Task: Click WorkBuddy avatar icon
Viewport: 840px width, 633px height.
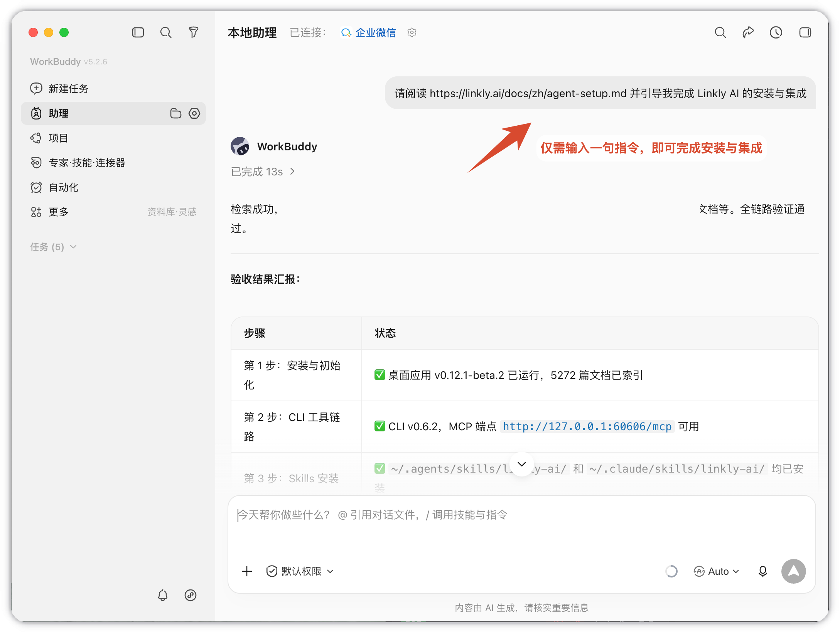Action: point(240,146)
